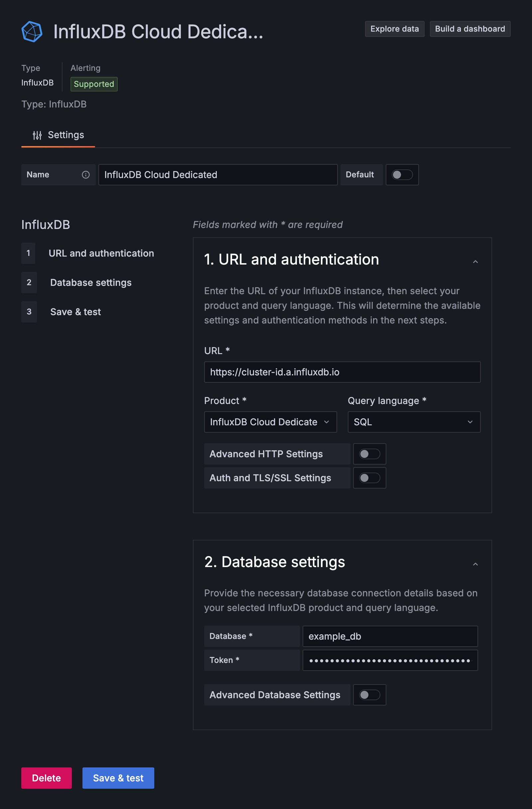Screen dimensions: 532x809
Task: Collapse the Database settings section
Action: click(475, 564)
